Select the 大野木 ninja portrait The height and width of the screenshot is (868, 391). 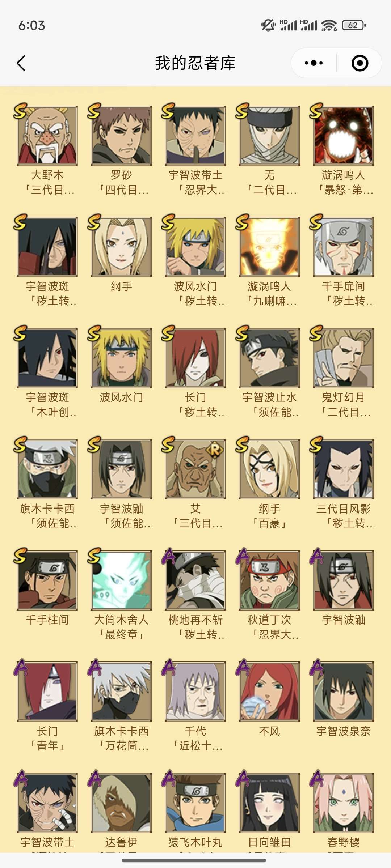(x=47, y=136)
